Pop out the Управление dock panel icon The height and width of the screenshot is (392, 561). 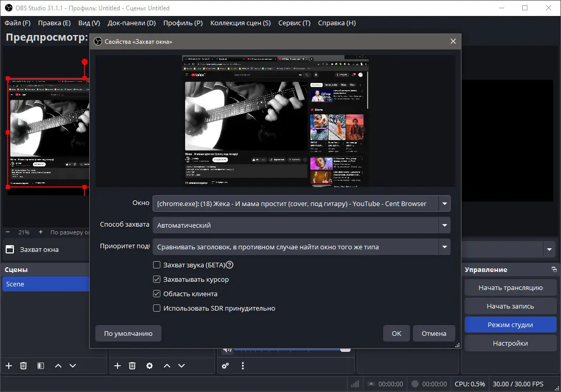554,269
